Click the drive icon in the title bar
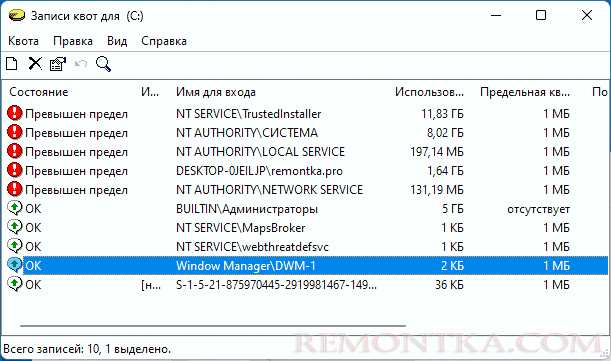The image size is (611, 361). (x=17, y=16)
